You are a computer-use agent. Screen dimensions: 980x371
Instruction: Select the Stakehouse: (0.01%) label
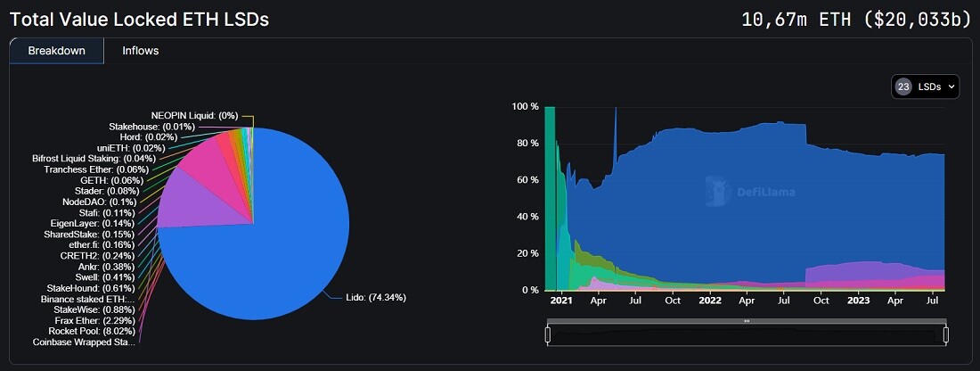151,127
